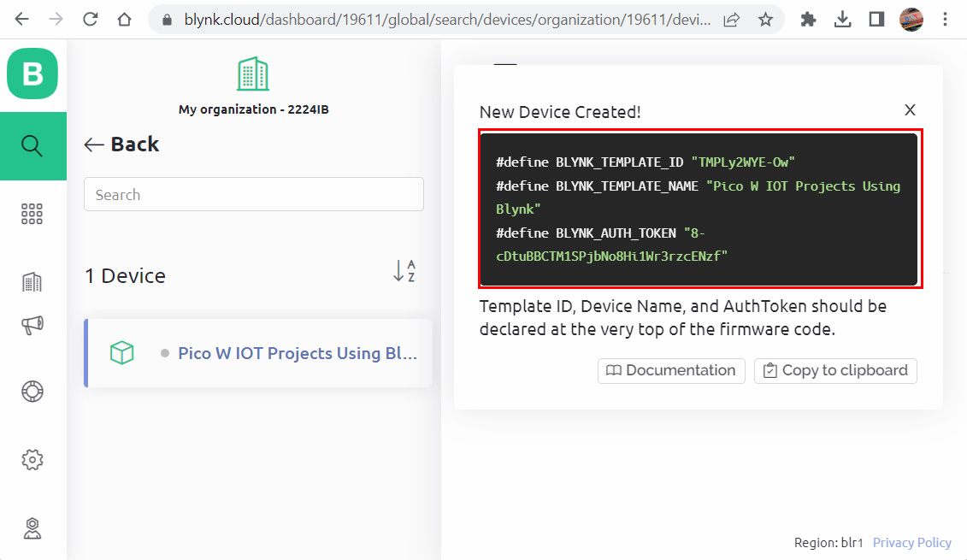Click Copy to clipboard button

tap(835, 371)
